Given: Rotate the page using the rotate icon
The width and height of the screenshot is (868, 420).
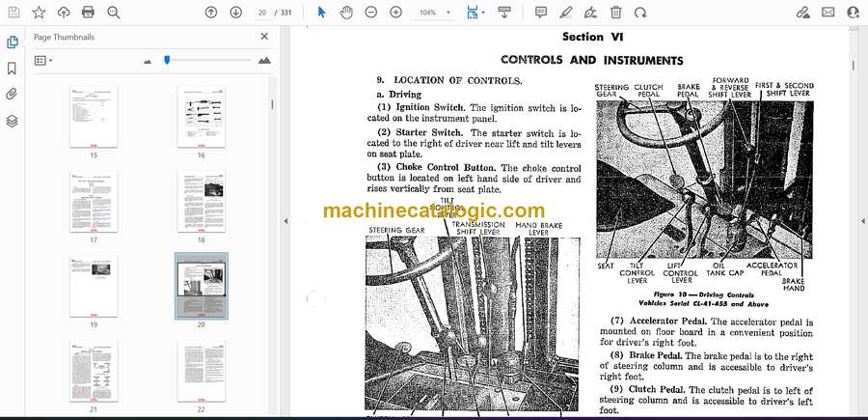Looking at the screenshot, I should [x=640, y=13].
